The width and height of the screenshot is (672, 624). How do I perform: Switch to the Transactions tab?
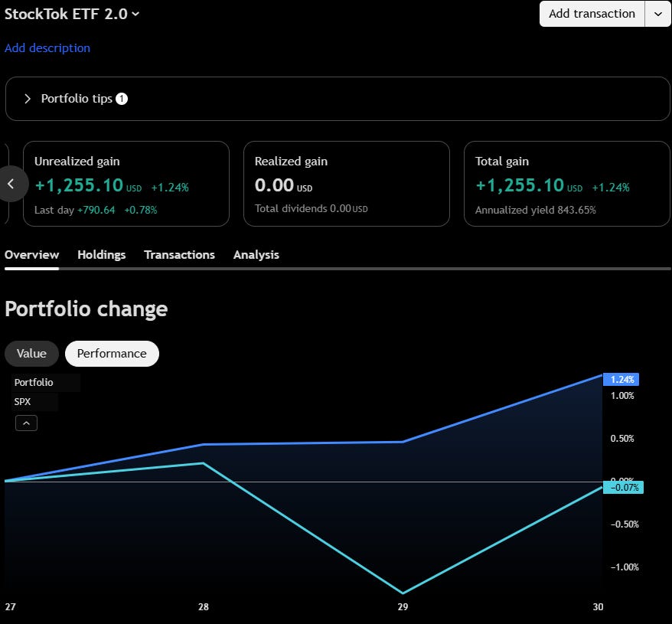click(179, 255)
